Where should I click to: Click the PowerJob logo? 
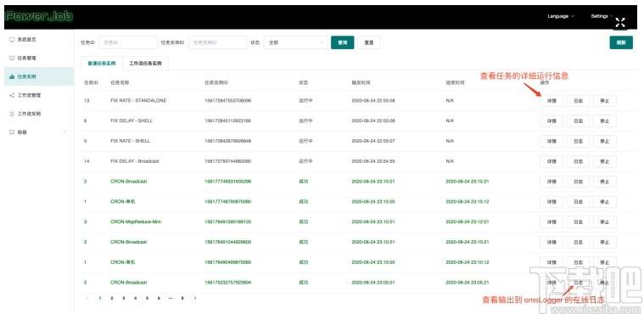(x=39, y=16)
